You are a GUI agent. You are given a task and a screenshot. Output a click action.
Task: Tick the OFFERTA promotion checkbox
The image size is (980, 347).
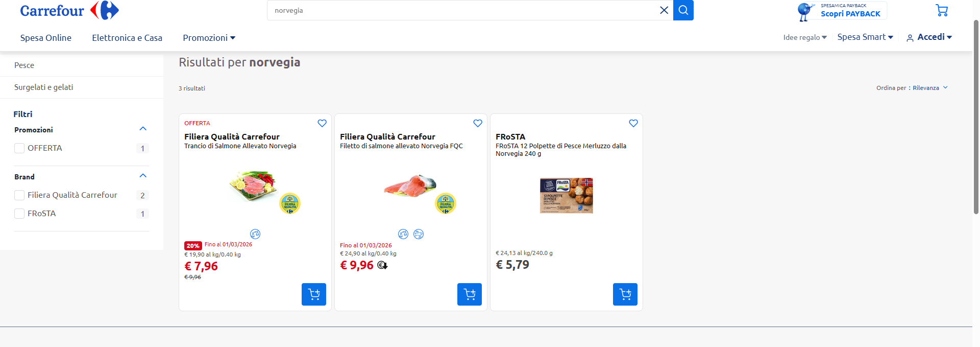tap(19, 148)
